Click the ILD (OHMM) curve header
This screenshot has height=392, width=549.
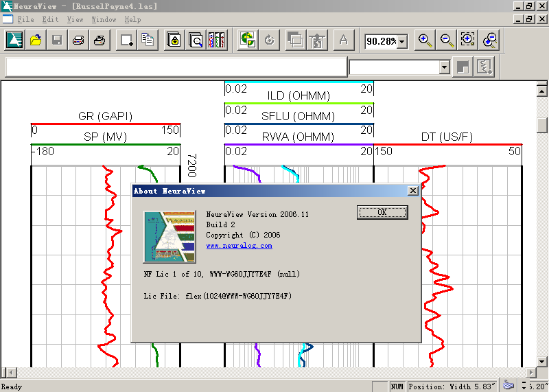coord(299,95)
